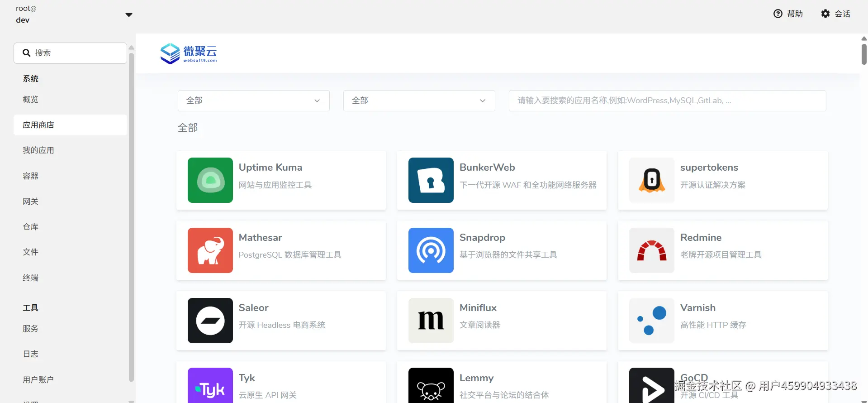
Task: Click the supertokens title
Action: click(x=709, y=167)
